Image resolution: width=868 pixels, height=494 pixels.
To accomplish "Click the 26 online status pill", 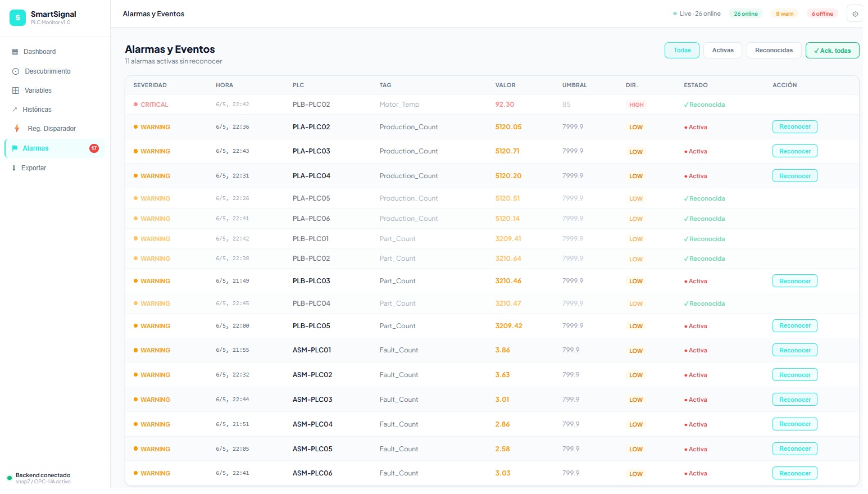I will pyautogui.click(x=746, y=14).
